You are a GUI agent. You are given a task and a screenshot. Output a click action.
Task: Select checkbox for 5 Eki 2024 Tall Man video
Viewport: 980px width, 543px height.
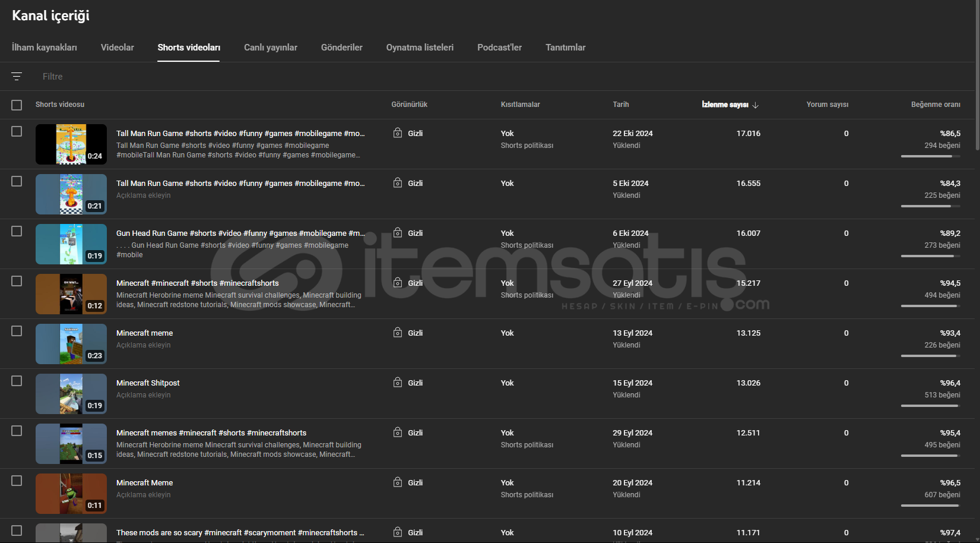[17, 181]
